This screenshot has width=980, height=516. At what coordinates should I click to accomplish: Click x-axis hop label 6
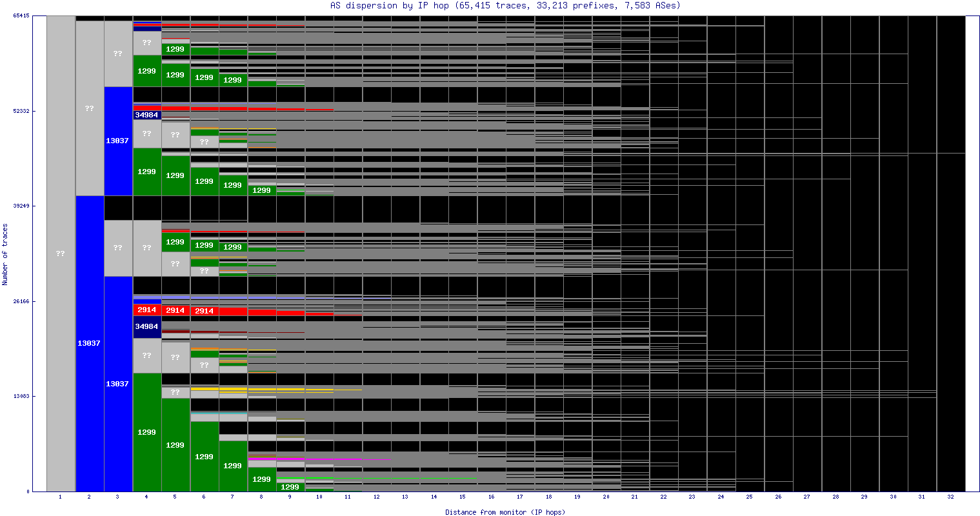pos(204,497)
